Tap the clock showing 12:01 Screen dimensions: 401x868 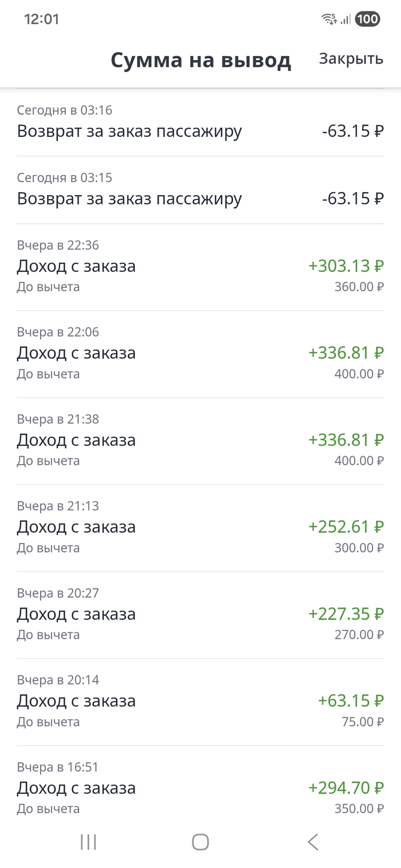click(x=41, y=19)
